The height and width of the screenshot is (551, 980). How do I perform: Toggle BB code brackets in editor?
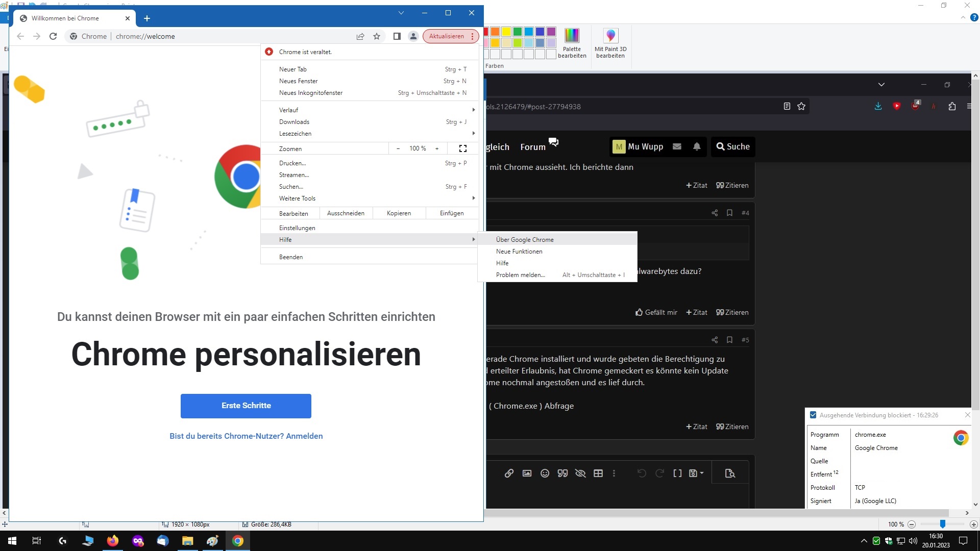coord(677,473)
